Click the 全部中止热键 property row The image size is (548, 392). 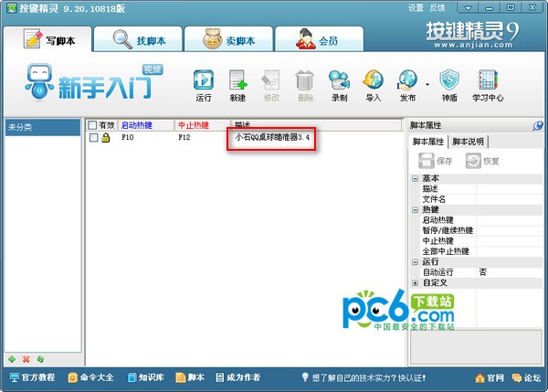pos(481,251)
